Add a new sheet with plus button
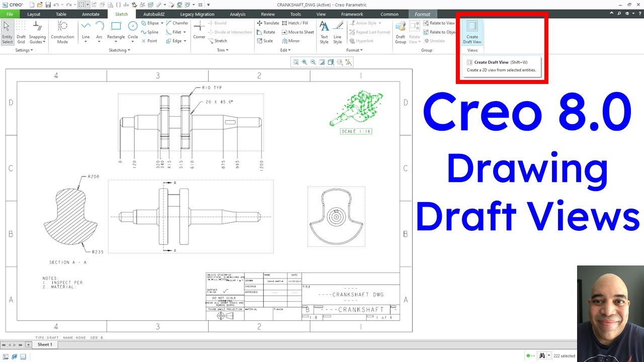 point(28,344)
